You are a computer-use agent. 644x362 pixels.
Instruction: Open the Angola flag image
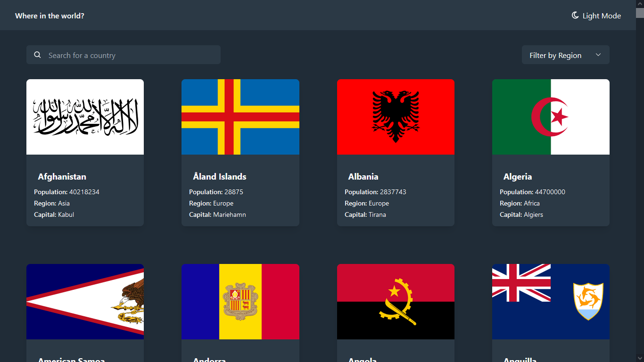396,302
